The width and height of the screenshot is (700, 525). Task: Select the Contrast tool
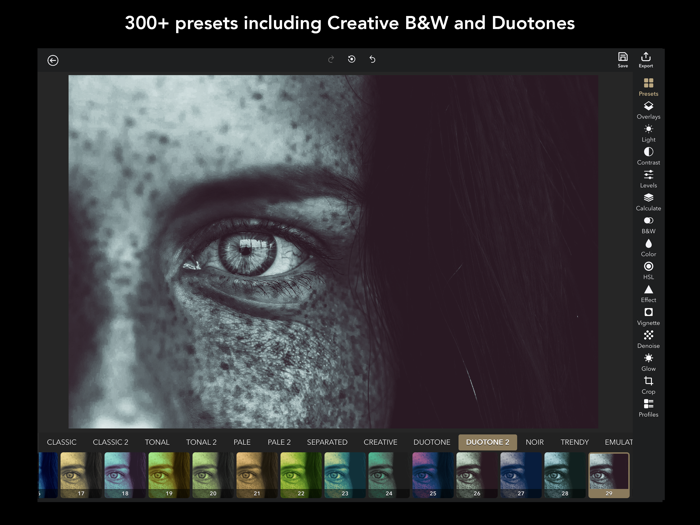pyautogui.click(x=648, y=156)
